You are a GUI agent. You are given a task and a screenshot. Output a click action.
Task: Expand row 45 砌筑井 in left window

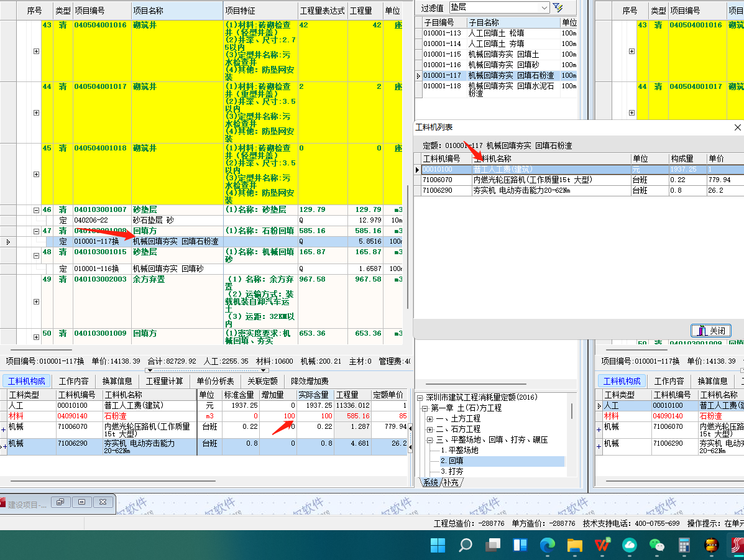pos(36,174)
